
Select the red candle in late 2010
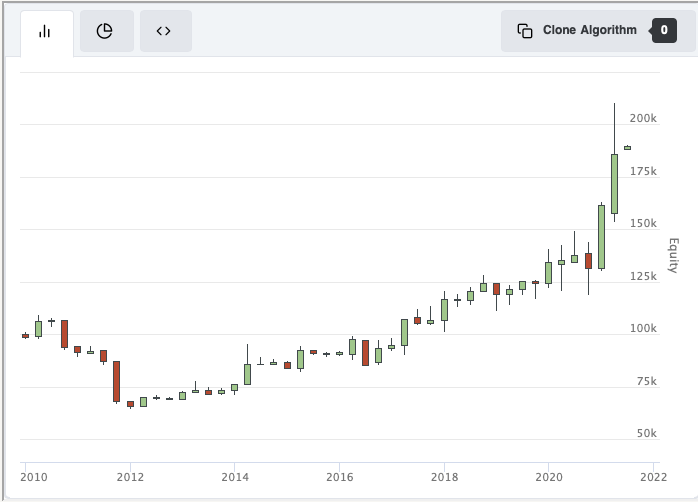(64, 334)
